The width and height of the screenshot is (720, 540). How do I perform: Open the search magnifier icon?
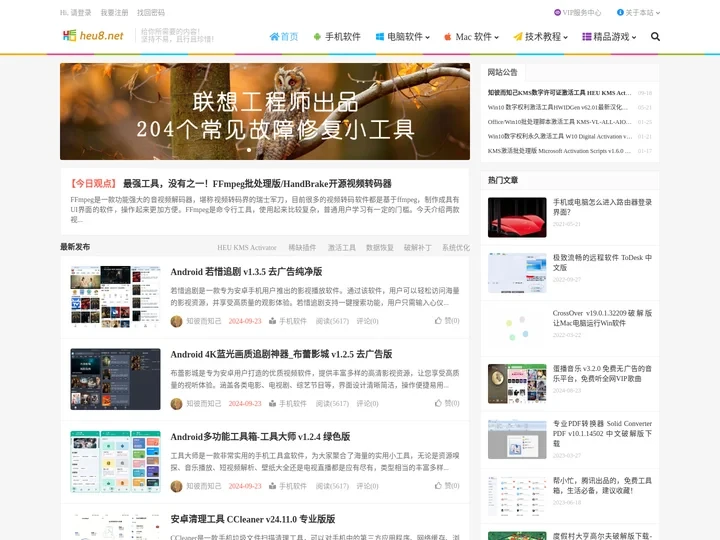pos(655,37)
